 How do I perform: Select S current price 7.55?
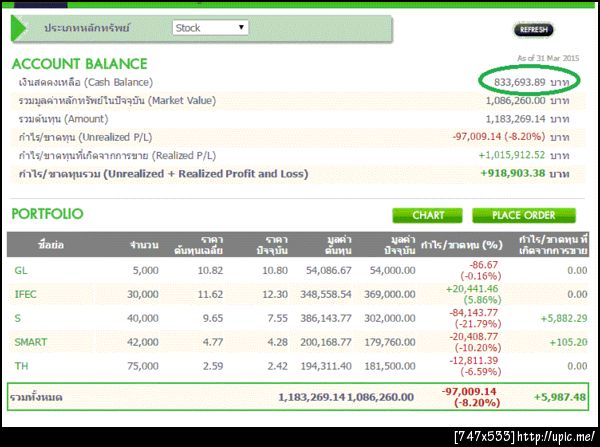[x=277, y=318]
